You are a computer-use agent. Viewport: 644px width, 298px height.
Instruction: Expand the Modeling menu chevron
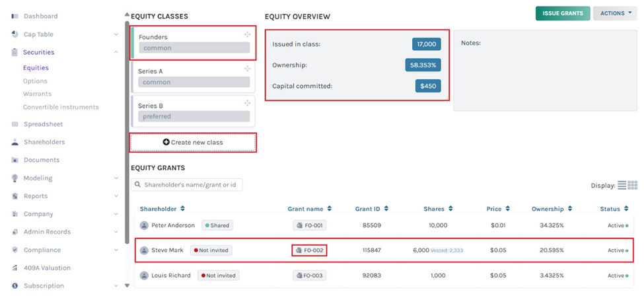click(x=116, y=178)
